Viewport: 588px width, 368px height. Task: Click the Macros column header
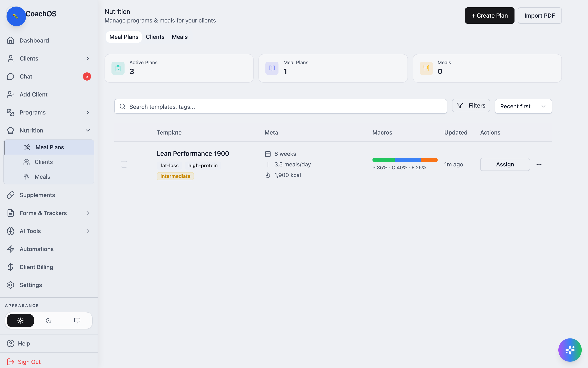(382, 133)
